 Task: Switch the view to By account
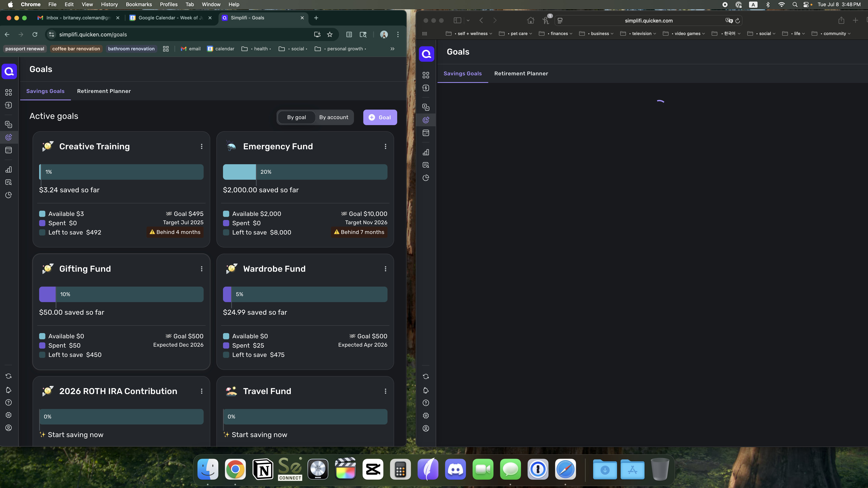pos(334,117)
